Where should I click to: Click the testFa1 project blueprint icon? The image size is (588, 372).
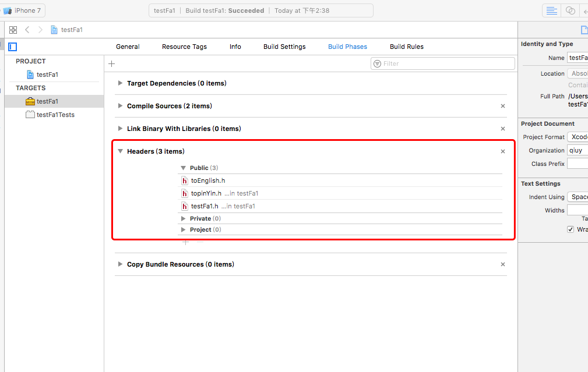30,75
